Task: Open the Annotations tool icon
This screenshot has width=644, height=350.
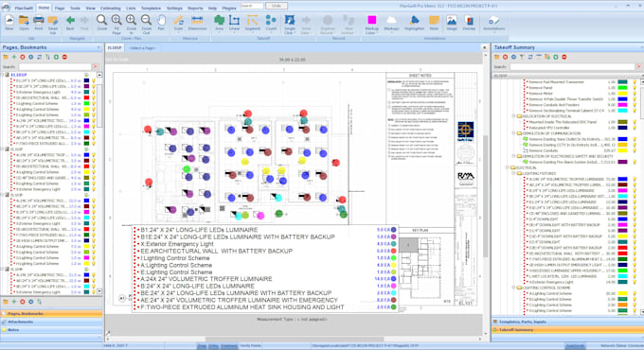Action: (x=493, y=20)
